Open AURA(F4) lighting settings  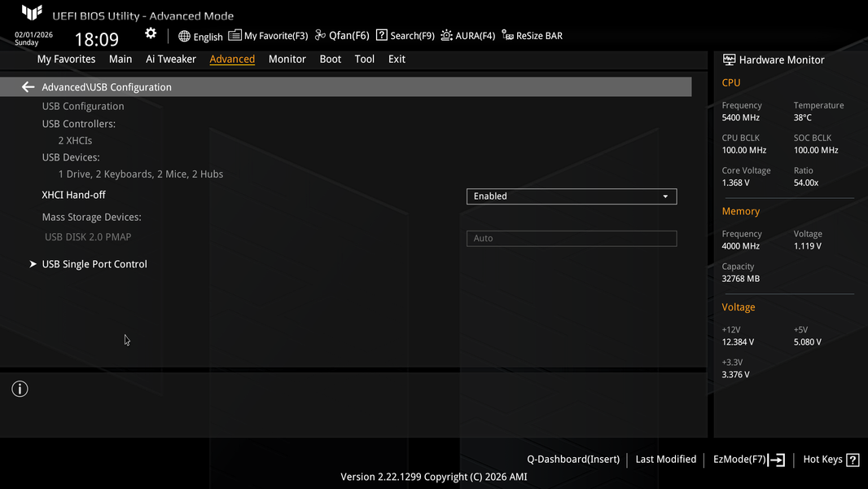467,35
